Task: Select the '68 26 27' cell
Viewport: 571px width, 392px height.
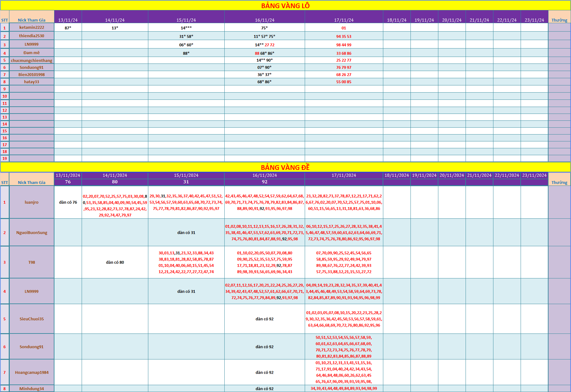Action: 344,74
